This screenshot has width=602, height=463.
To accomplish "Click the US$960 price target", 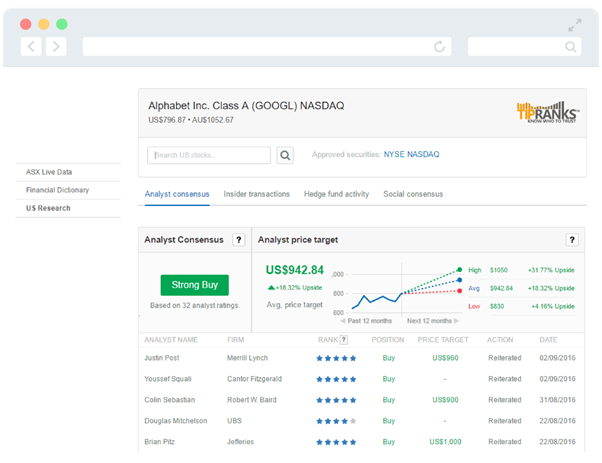I will tap(445, 358).
